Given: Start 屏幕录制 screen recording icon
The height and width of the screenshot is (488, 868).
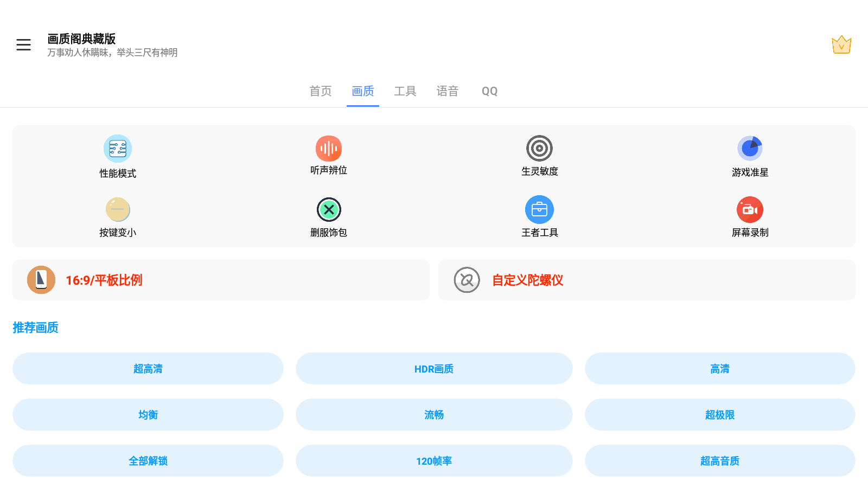Looking at the screenshot, I should [x=750, y=209].
